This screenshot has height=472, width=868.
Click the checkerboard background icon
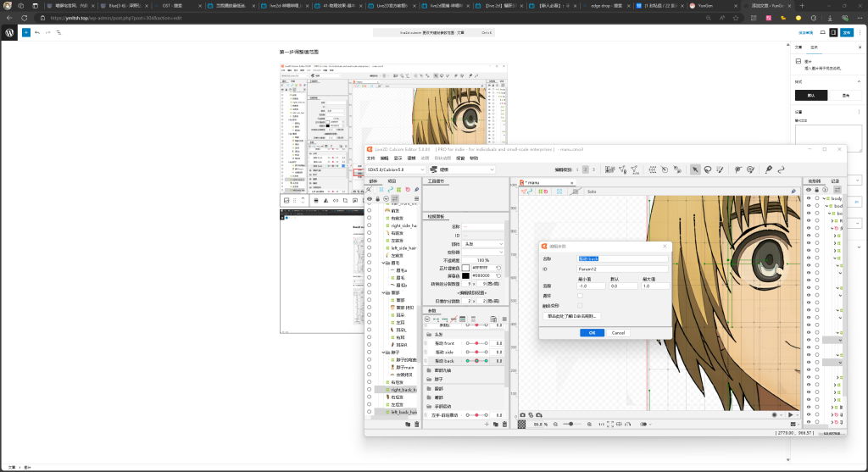[521, 425]
